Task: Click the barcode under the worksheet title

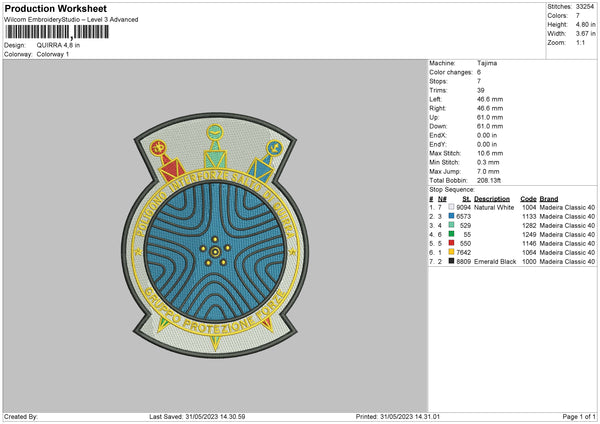Action: [57, 32]
